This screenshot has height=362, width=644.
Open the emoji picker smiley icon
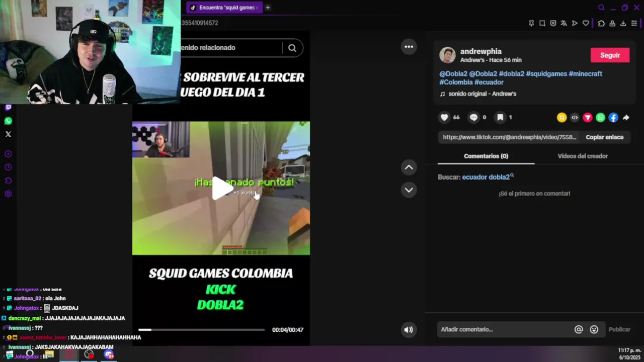pyautogui.click(x=594, y=329)
